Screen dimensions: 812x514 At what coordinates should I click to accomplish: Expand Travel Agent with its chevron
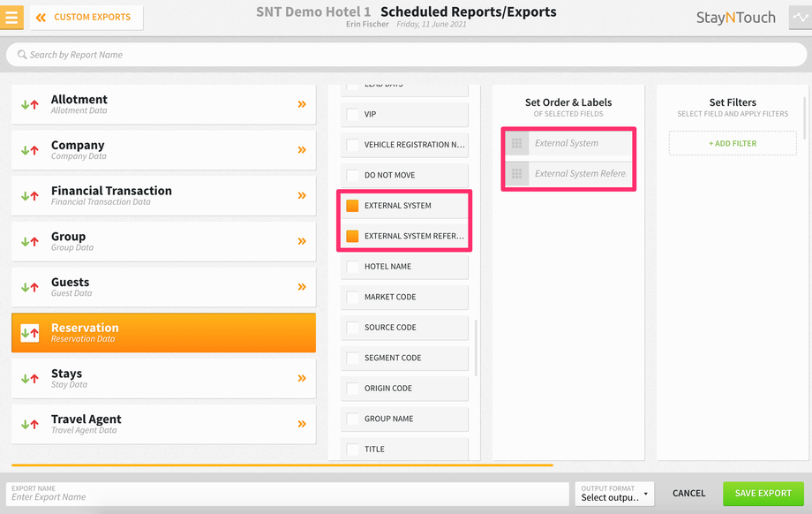tap(302, 424)
